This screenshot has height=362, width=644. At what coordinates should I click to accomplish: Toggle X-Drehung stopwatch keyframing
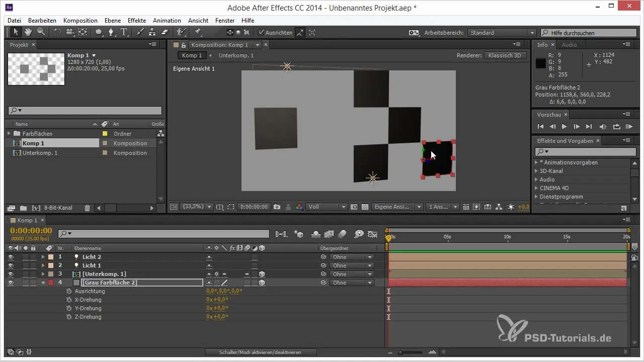coord(69,300)
